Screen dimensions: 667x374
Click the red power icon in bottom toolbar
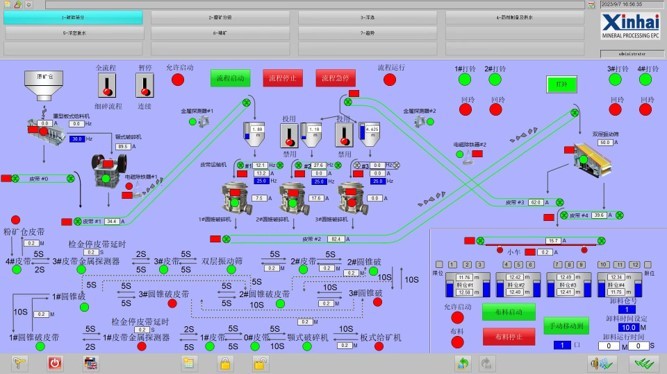[55, 363]
